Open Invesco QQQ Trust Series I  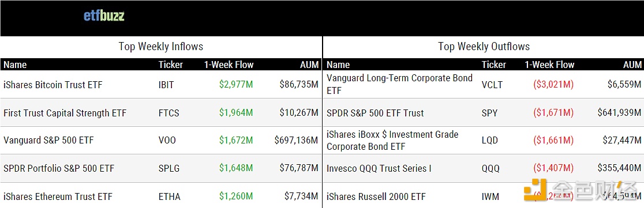(x=379, y=168)
